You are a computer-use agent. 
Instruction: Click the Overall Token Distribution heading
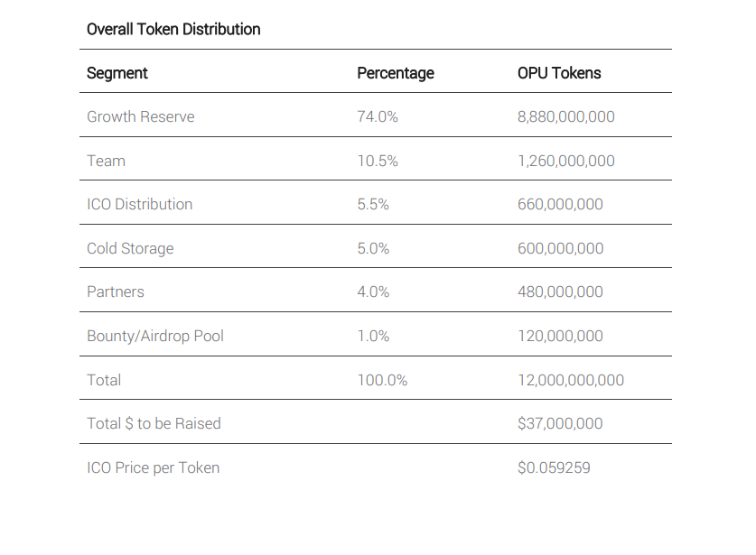tap(173, 29)
